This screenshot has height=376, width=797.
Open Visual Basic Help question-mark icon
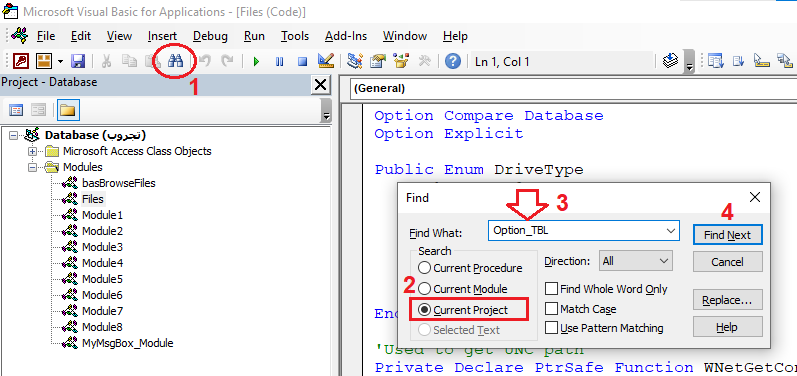pos(452,61)
